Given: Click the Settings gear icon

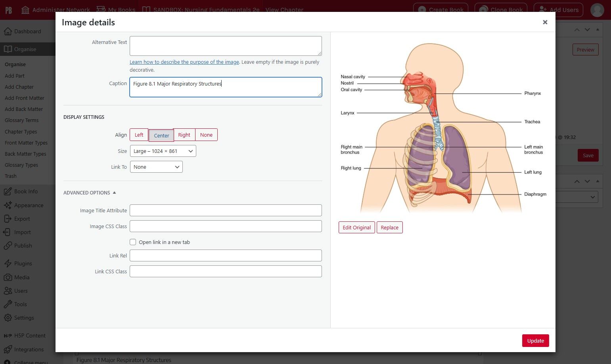Looking at the screenshot, I should 8,318.
